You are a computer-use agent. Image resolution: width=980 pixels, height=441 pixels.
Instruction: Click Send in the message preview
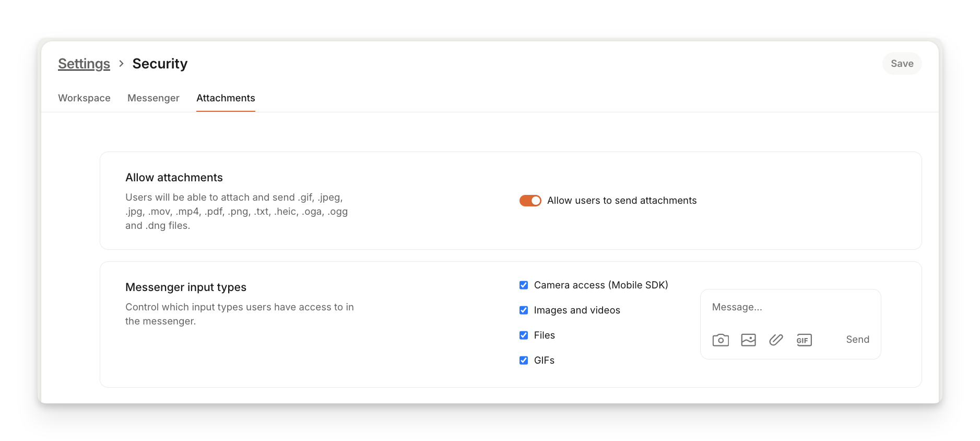[x=857, y=340]
